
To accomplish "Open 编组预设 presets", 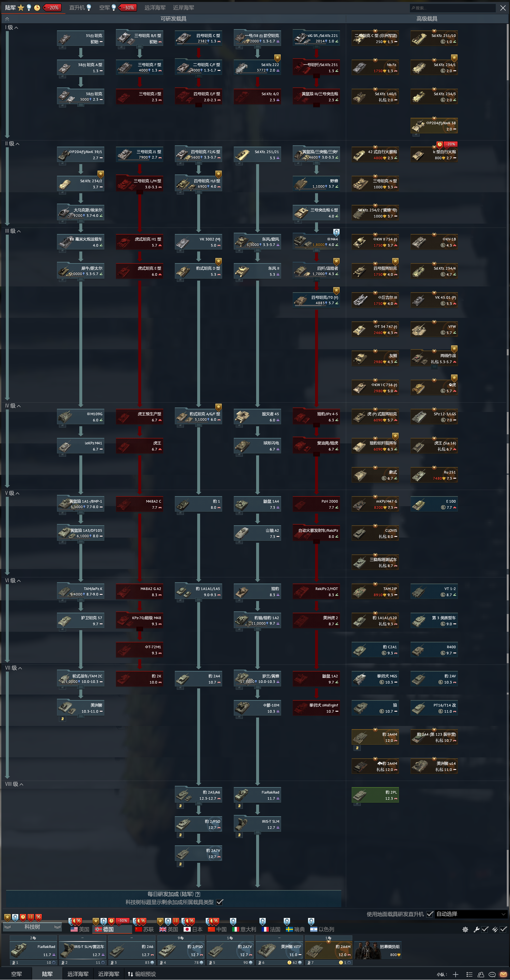I will [142, 974].
